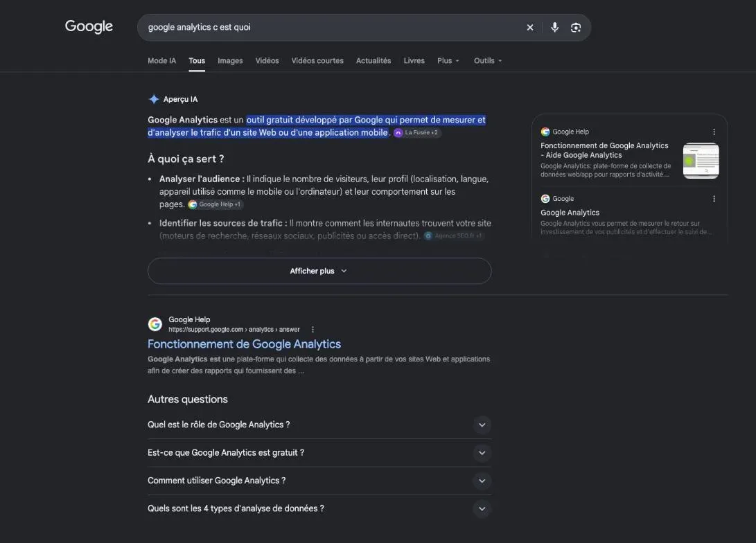Screen dimensions: 756x543
Task: Click the Aperçu IA sparkle icon
Action: point(154,99)
